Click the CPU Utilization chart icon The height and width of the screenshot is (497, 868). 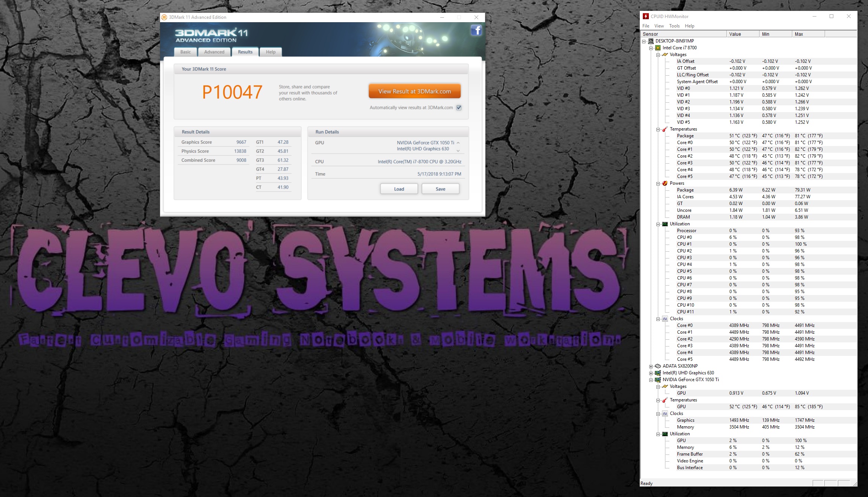click(x=665, y=224)
